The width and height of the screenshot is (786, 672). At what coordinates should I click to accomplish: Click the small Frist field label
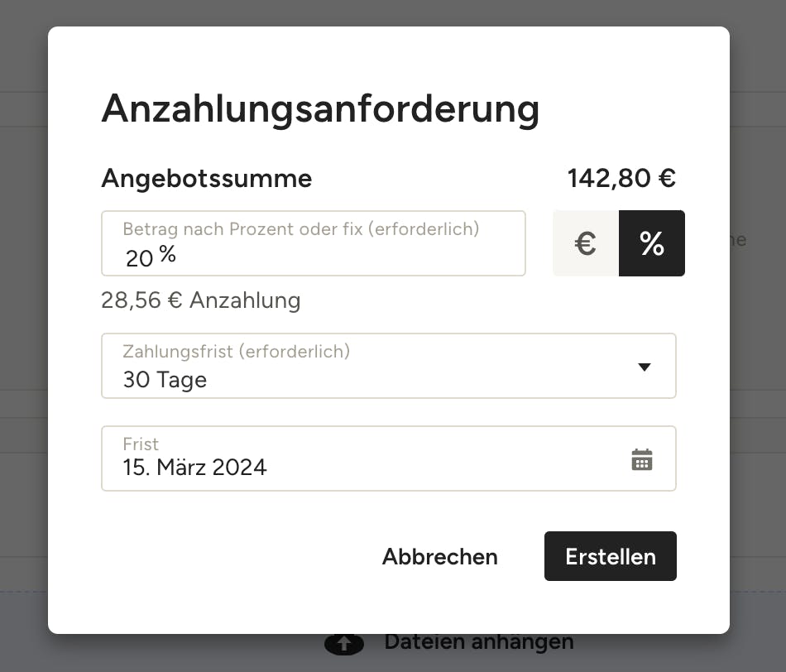coord(141,444)
